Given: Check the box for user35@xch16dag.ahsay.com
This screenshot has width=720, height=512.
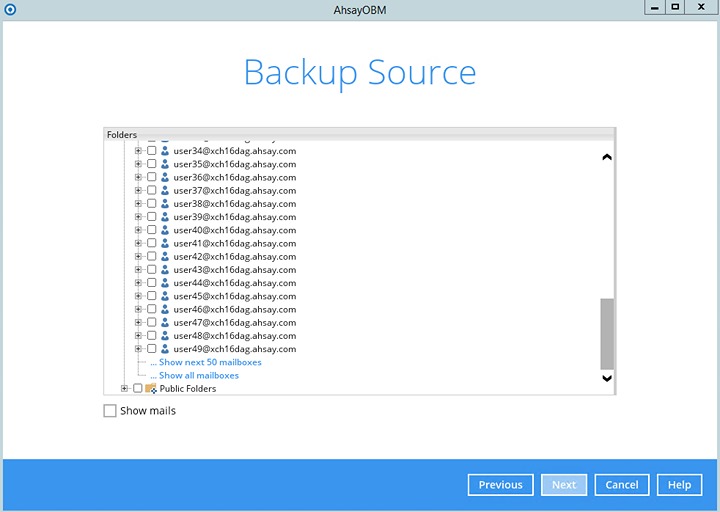Looking at the screenshot, I should [x=152, y=164].
